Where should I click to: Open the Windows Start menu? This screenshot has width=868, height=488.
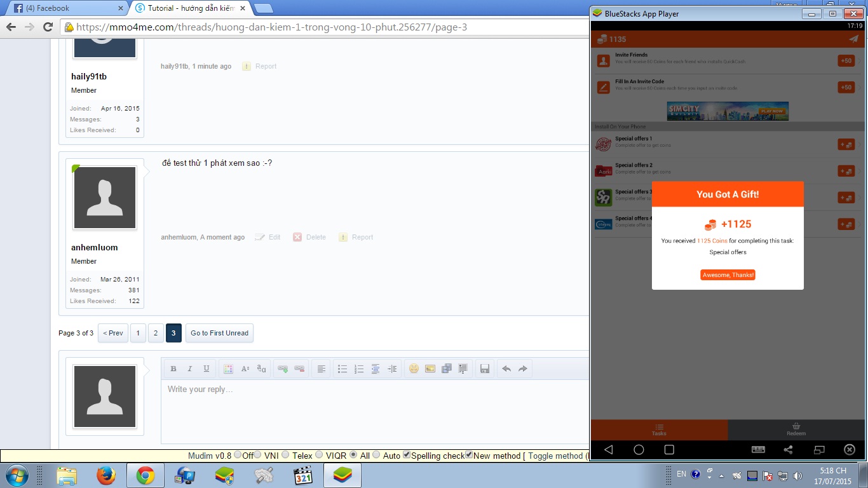coord(16,475)
